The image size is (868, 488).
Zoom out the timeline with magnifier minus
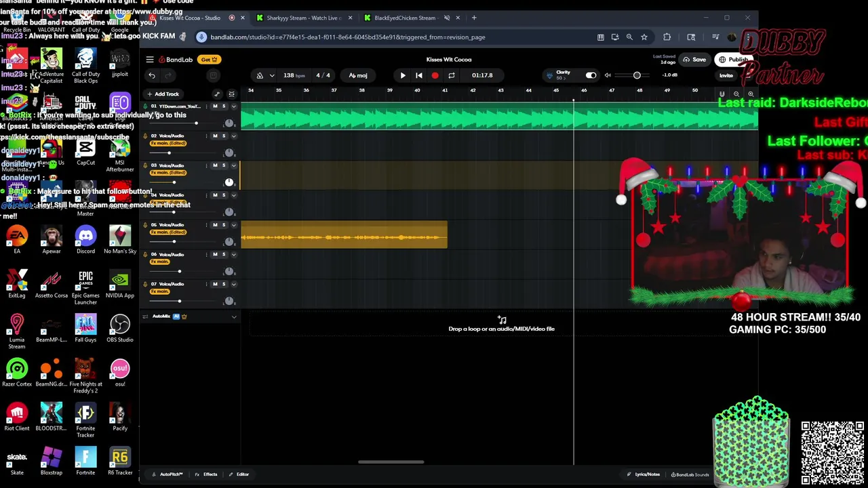736,94
